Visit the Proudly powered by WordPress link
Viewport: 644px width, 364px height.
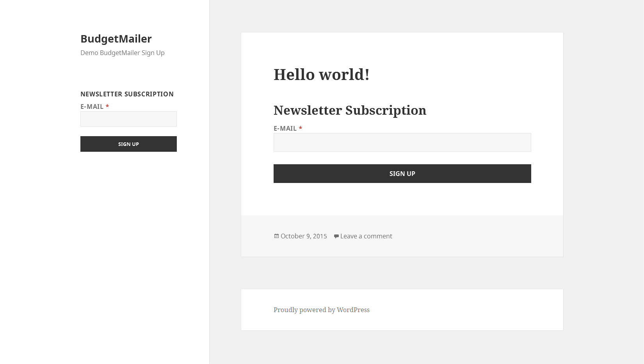(321, 310)
